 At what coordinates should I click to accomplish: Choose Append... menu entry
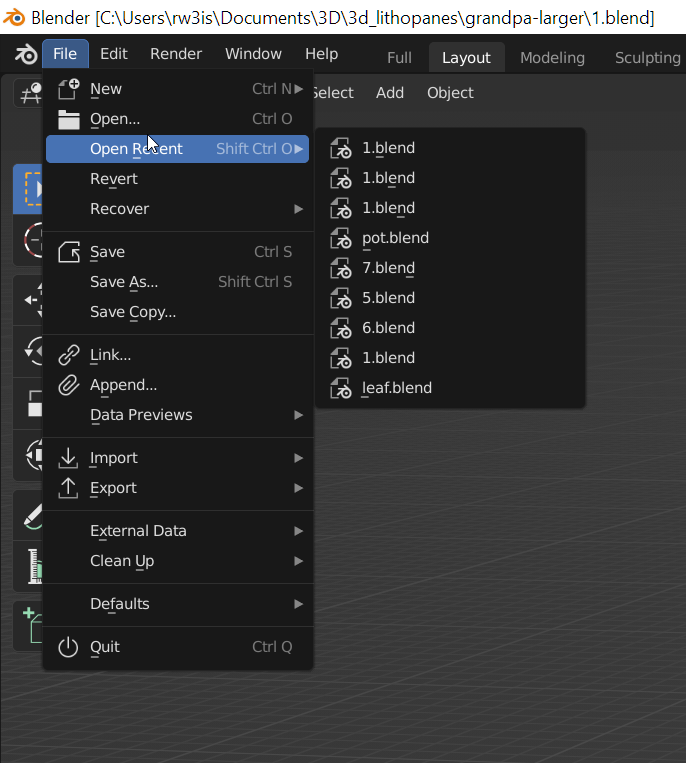178,385
